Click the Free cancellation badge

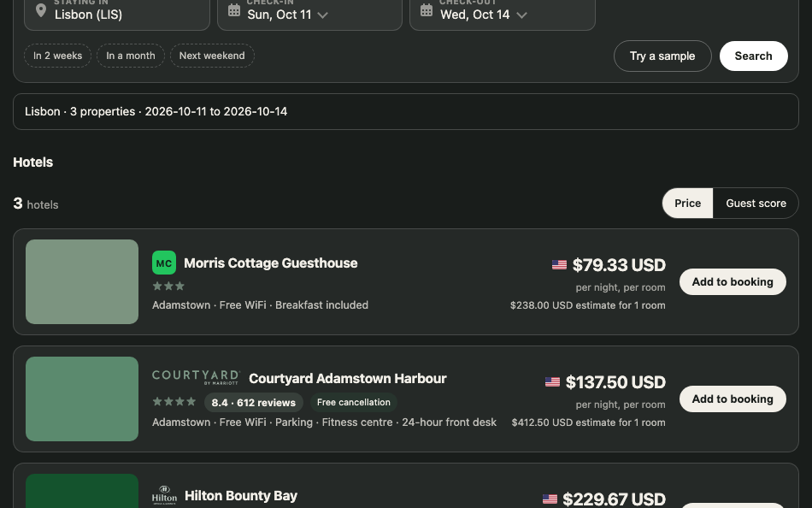point(354,402)
